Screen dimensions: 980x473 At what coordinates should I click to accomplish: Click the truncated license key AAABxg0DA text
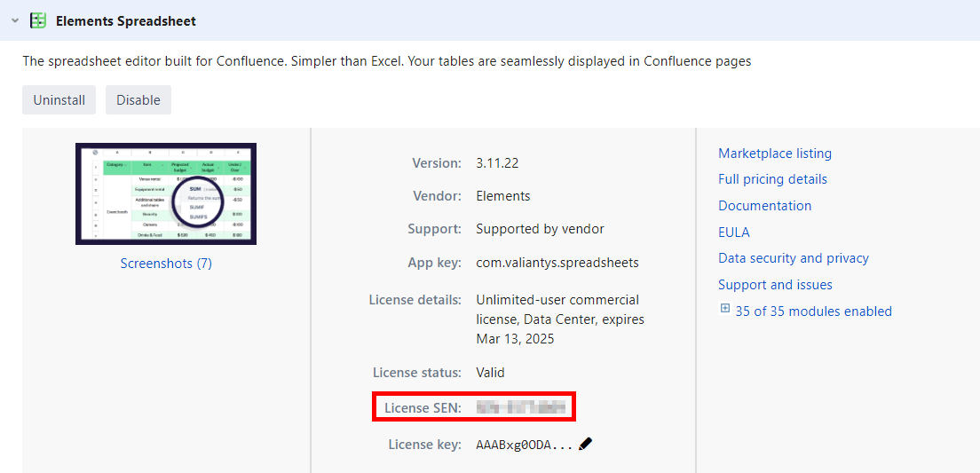524,445
